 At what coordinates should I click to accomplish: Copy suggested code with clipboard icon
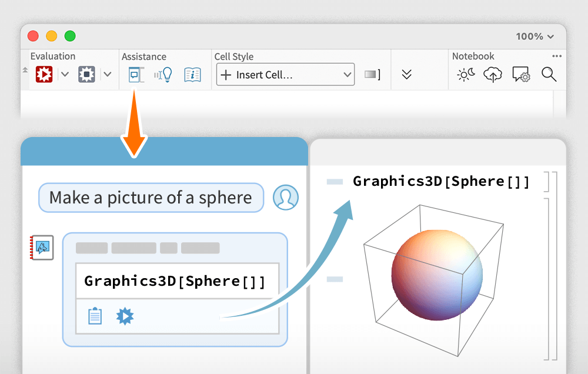[95, 316]
